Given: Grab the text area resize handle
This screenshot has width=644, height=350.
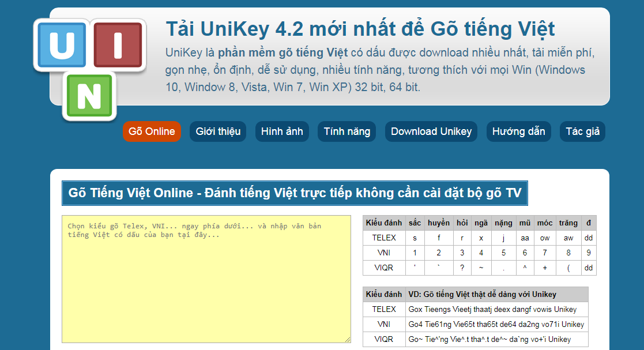Looking at the screenshot, I should [348, 339].
